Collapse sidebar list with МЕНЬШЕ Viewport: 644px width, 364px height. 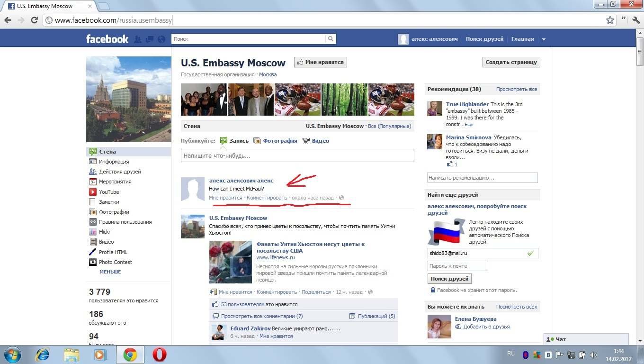pyautogui.click(x=110, y=272)
